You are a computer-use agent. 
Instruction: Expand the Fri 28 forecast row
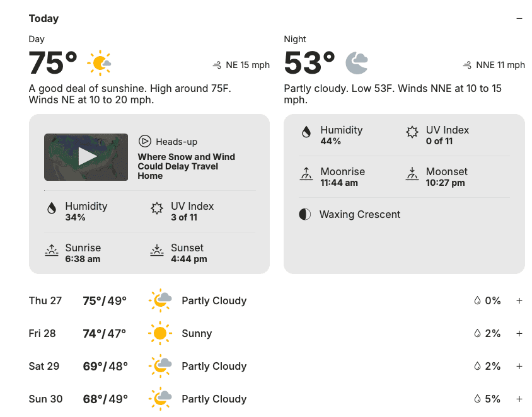click(x=519, y=334)
